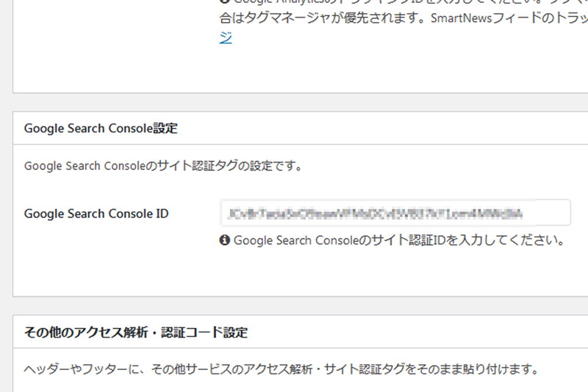Click the 'Google Search Console設定' section heading
This screenshot has height=392, width=588.
[x=101, y=128]
